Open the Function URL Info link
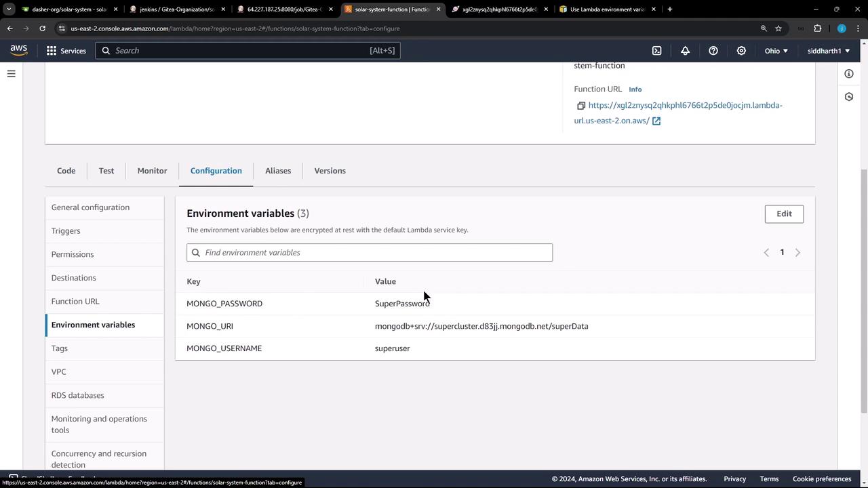Screen dimensions: 868x488 click(x=635, y=89)
